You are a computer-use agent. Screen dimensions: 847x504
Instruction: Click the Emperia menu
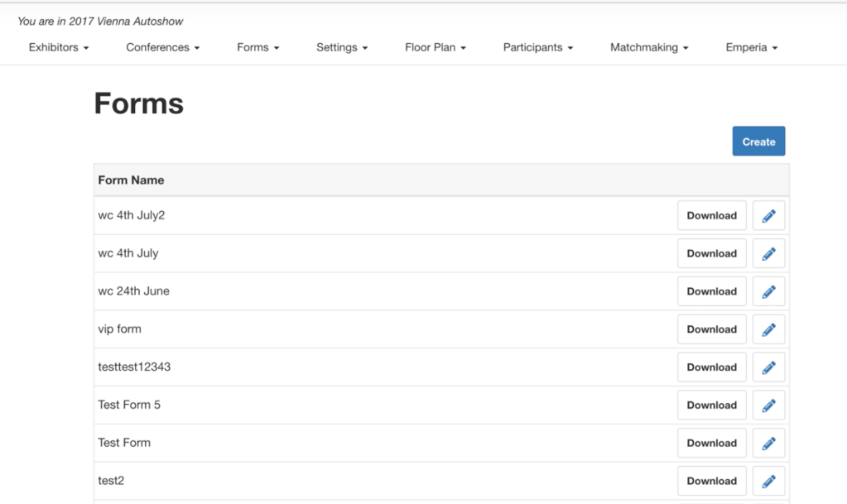(752, 48)
